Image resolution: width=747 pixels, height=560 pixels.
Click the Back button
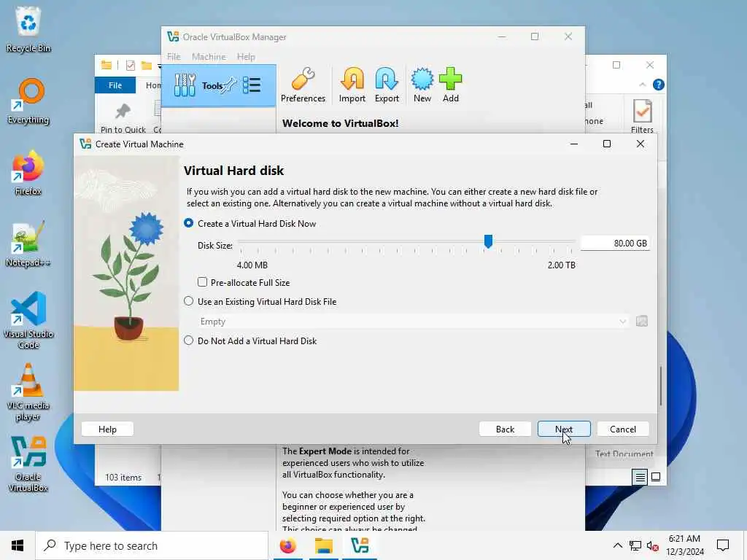point(505,429)
